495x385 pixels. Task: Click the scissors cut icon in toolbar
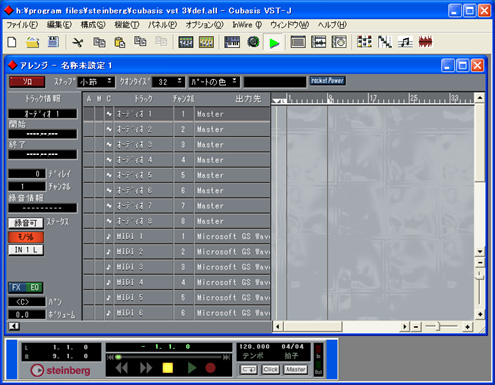(78, 42)
